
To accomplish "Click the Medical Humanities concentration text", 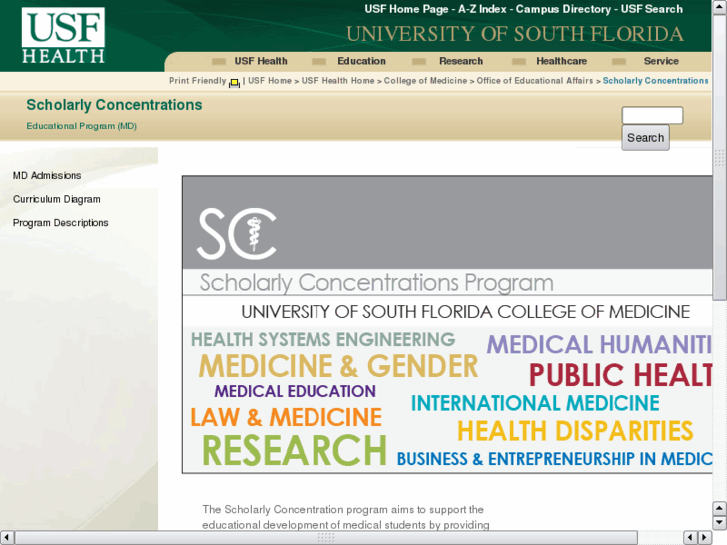I will click(599, 345).
